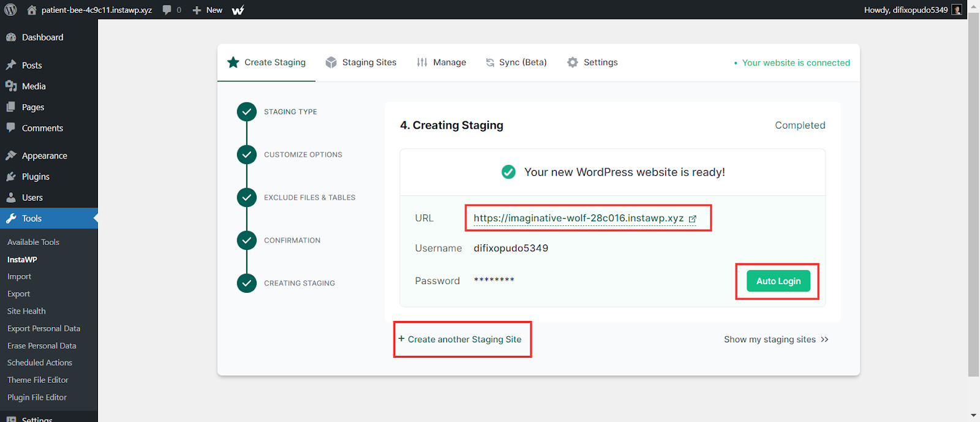This screenshot has height=422, width=980.
Task: Click the cube icon on Staging Sites tab
Action: pos(331,62)
